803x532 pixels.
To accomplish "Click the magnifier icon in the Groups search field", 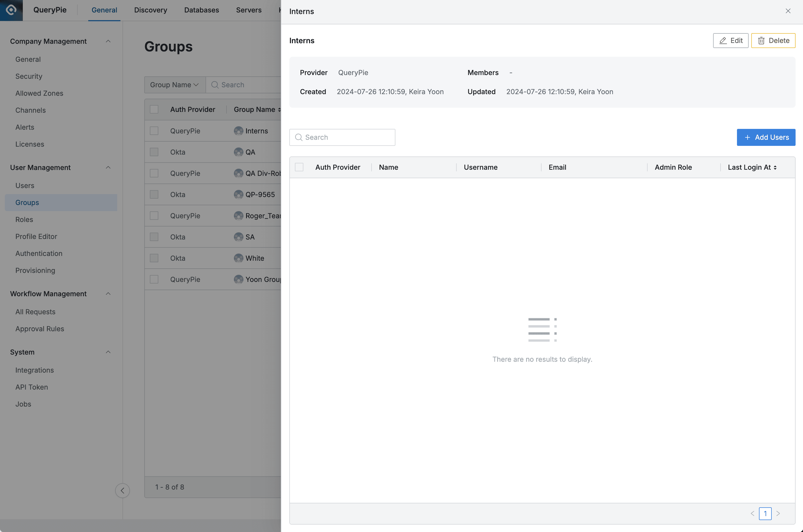I will 215,85.
